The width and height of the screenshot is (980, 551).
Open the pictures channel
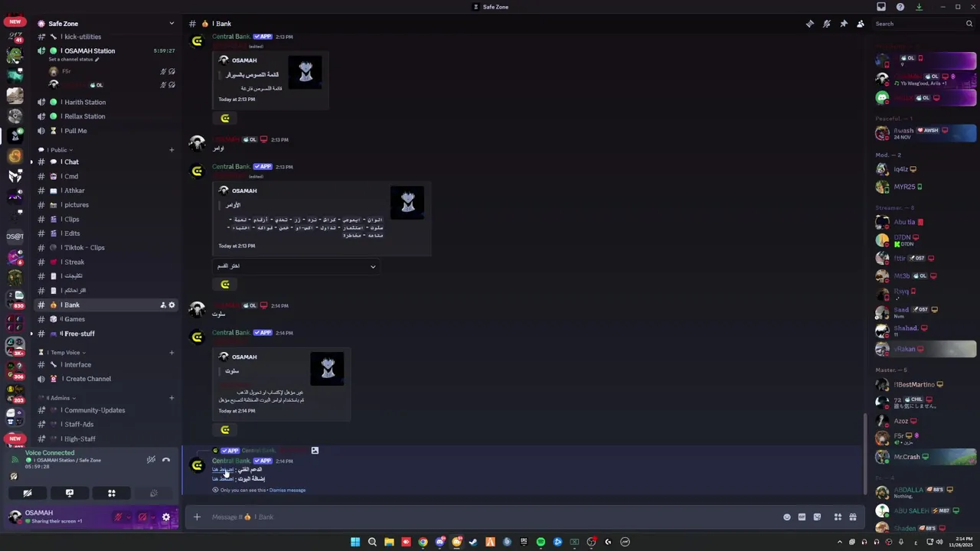(x=106, y=205)
